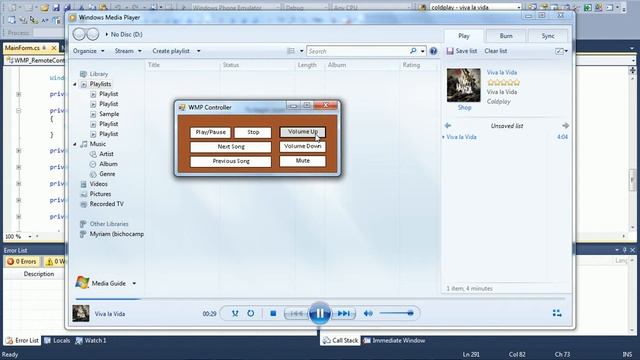Go to previous list with left arrow

coord(448,126)
